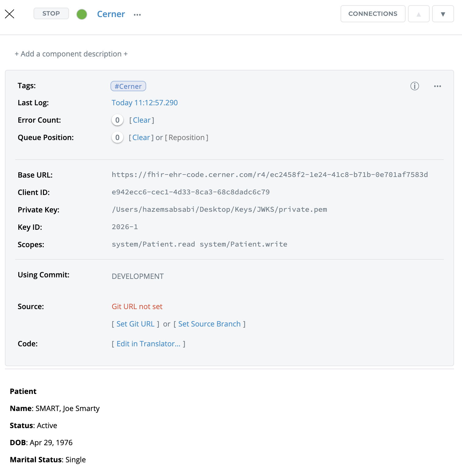
Task: Open the Last Log timestamp link
Action: (x=145, y=103)
